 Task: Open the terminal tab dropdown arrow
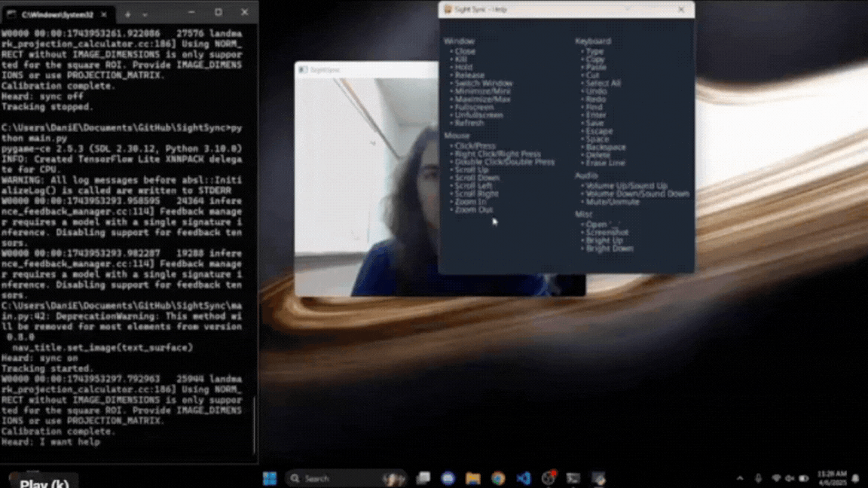click(x=145, y=14)
